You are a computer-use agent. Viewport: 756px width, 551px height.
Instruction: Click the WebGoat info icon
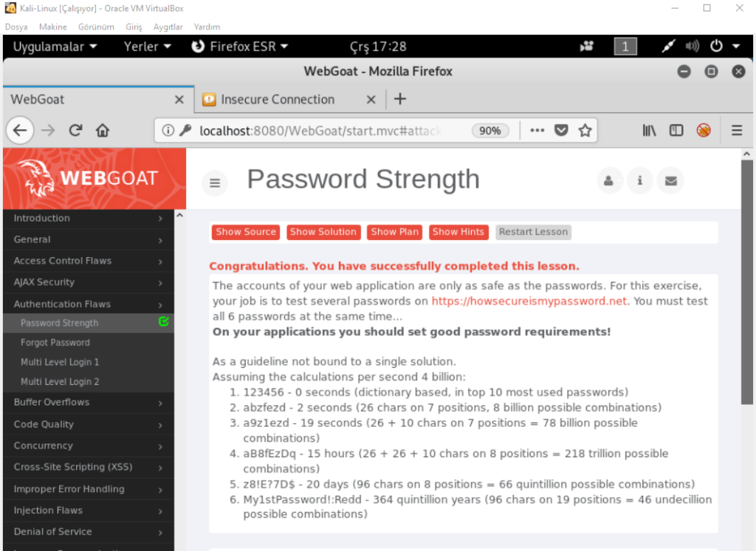640,180
